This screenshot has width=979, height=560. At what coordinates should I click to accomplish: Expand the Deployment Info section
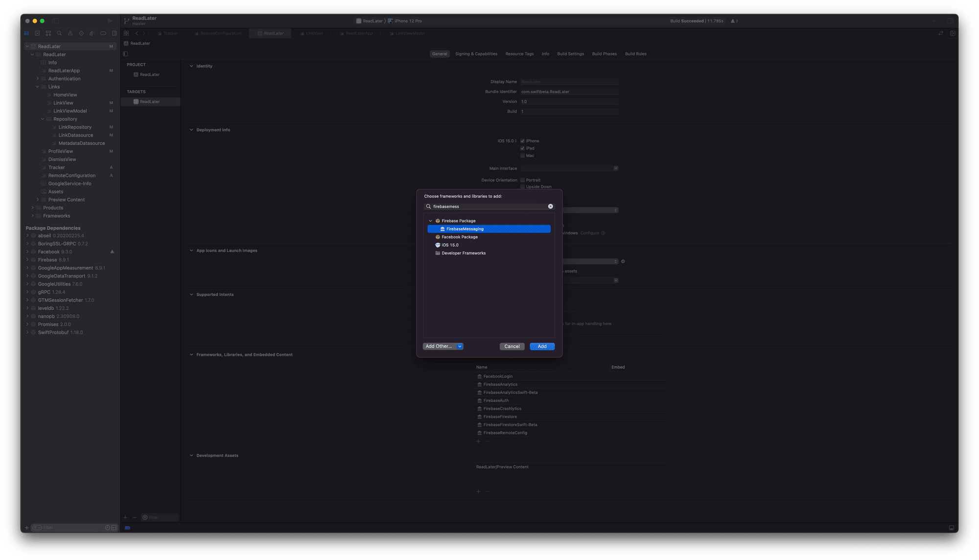[x=191, y=130]
